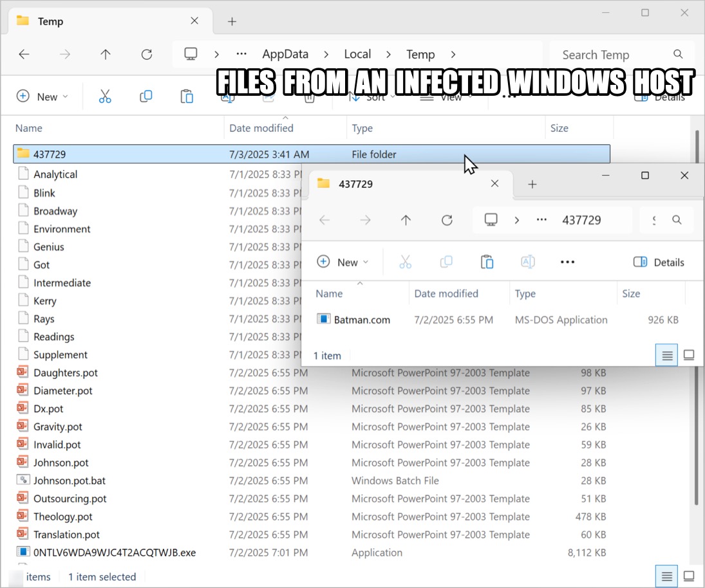Toggle Details pane in 437729 window
Screen dimensions: 705x588
pyautogui.click(x=659, y=262)
